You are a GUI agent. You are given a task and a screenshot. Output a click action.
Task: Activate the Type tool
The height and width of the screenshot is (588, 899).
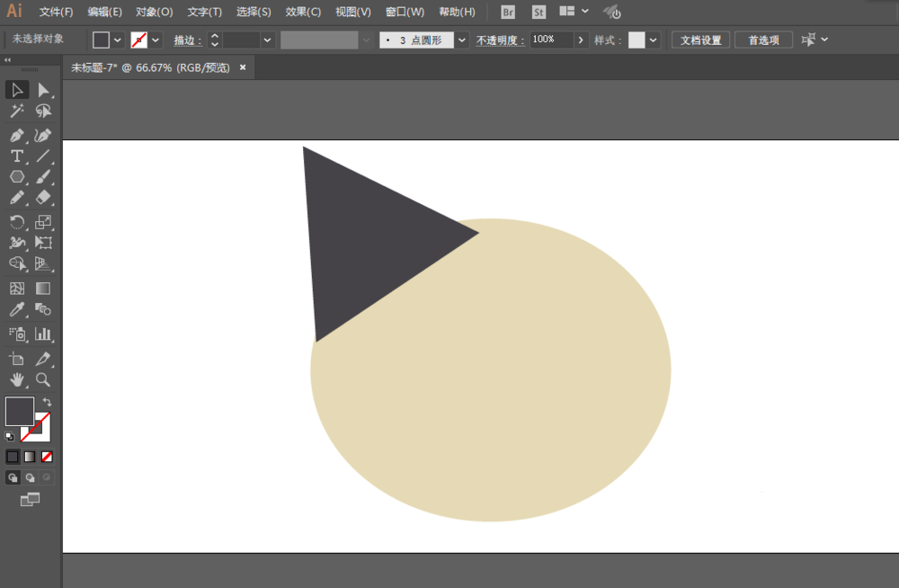pyautogui.click(x=16, y=156)
